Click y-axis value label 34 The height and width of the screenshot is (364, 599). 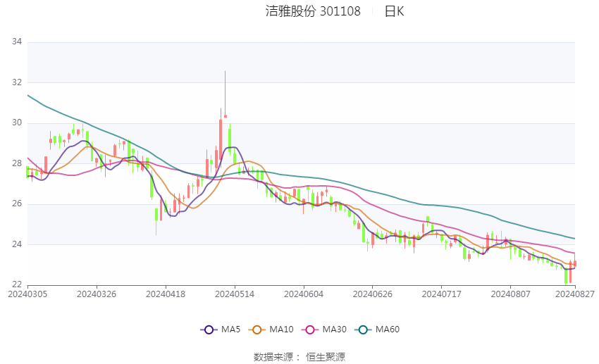[x=17, y=42]
